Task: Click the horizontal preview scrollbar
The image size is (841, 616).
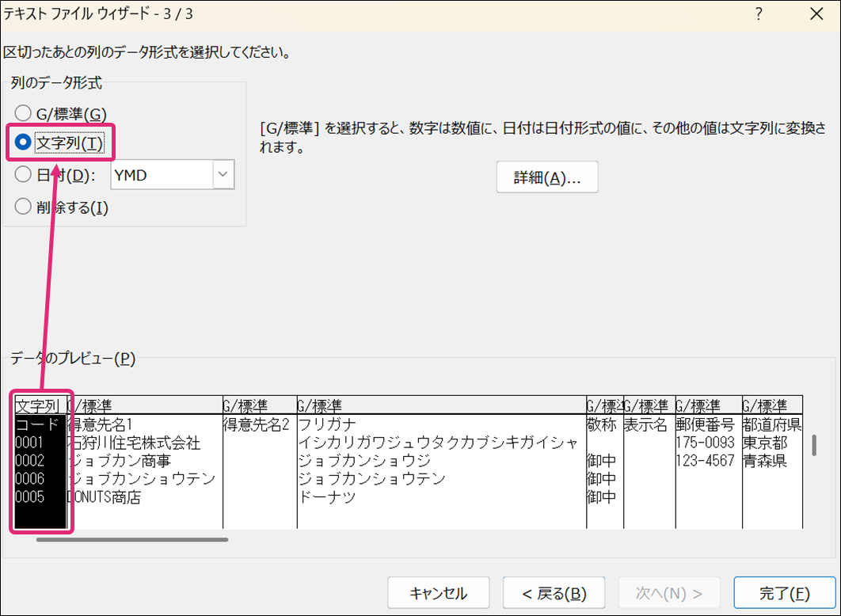Action: tap(132, 540)
